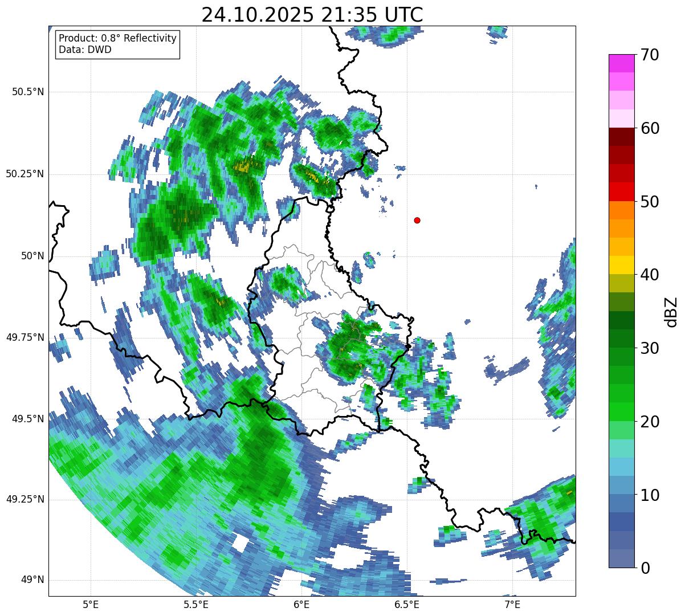This screenshot has height=616, width=685.
Task: Click the bright red colorbar segment
Action: coord(621,191)
